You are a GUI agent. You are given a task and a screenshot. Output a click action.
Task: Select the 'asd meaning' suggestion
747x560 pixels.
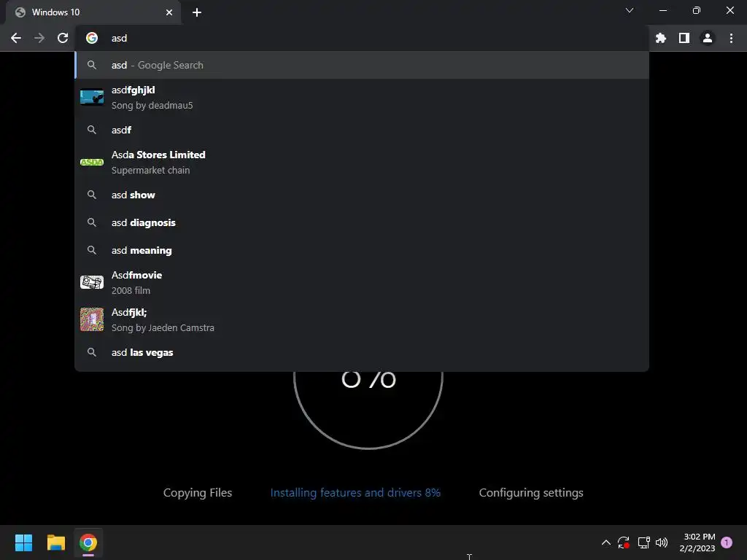click(x=362, y=250)
